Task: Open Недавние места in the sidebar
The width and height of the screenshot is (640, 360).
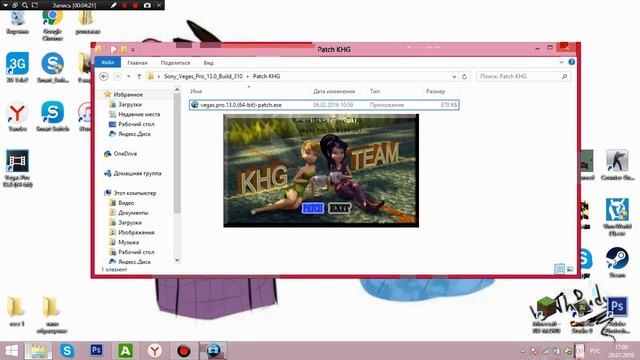Action: (139, 114)
